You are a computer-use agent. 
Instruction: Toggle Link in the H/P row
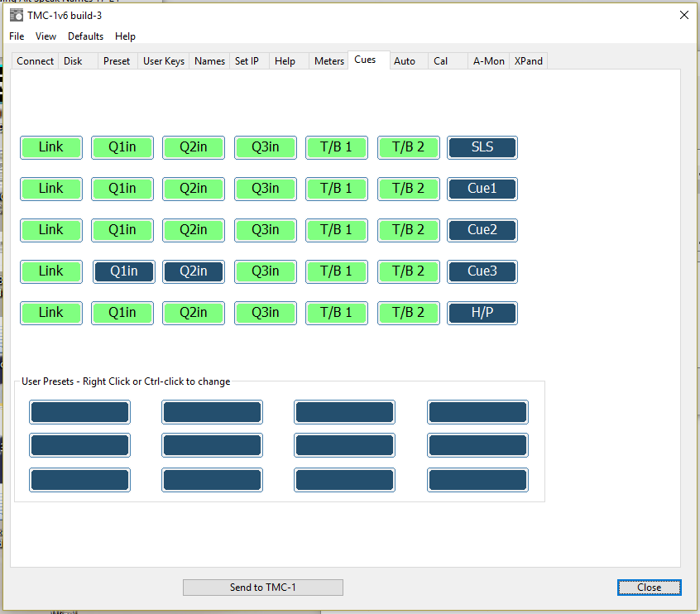51,313
